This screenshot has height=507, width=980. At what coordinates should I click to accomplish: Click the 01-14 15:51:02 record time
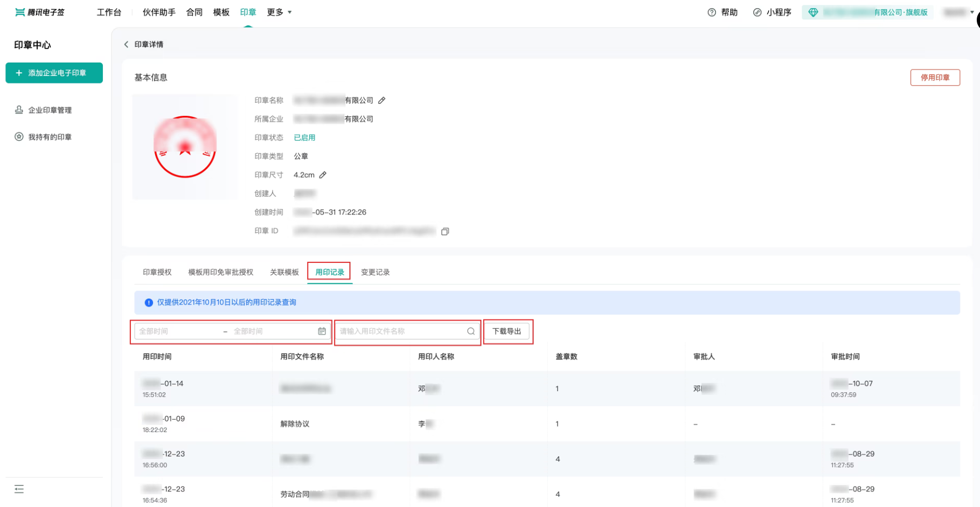[163, 388]
